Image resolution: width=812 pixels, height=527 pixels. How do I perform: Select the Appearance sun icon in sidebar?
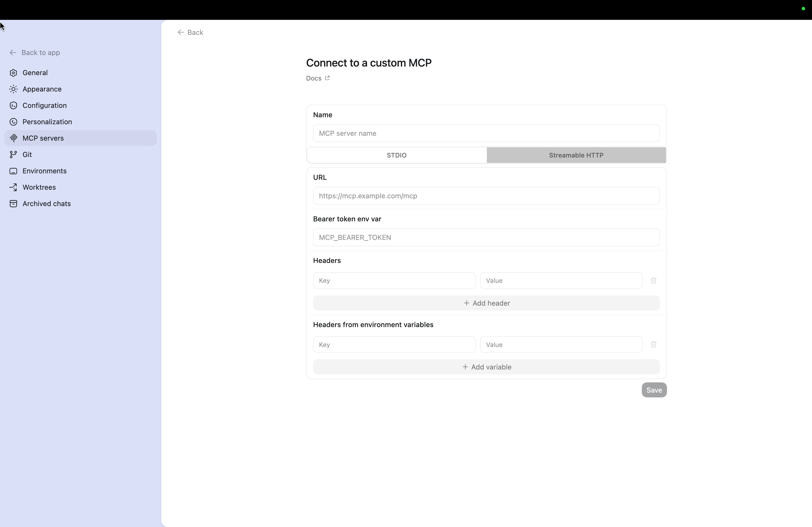tap(13, 89)
